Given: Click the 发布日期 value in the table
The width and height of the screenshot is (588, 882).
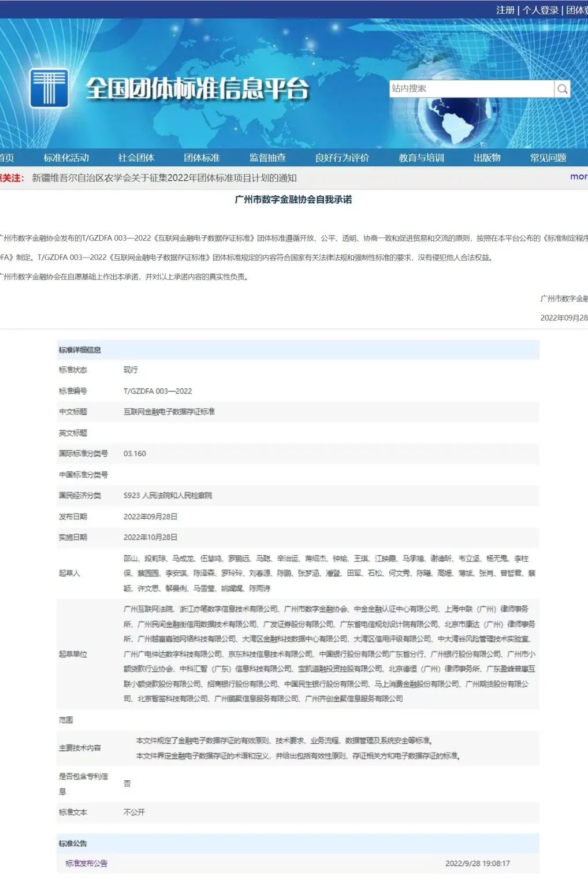Looking at the screenshot, I should [x=150, y=516].
